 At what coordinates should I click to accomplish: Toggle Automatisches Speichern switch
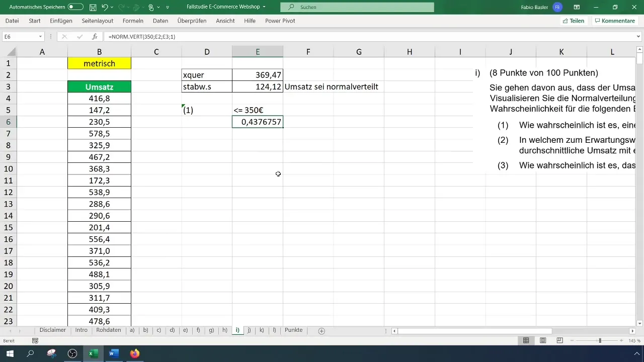click(75, 7)
